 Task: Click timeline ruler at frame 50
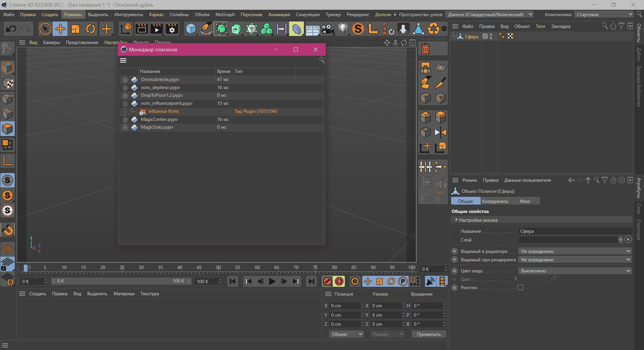point(218,268)
